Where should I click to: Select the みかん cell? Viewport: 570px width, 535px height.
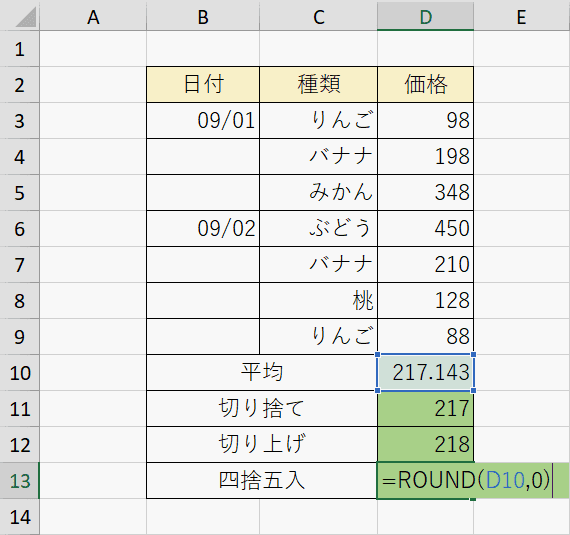tap(318, 193)
